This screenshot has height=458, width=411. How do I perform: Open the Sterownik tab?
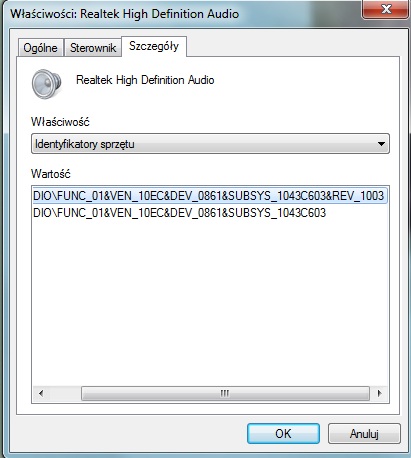pyautogui.click(x=93, y=48)
